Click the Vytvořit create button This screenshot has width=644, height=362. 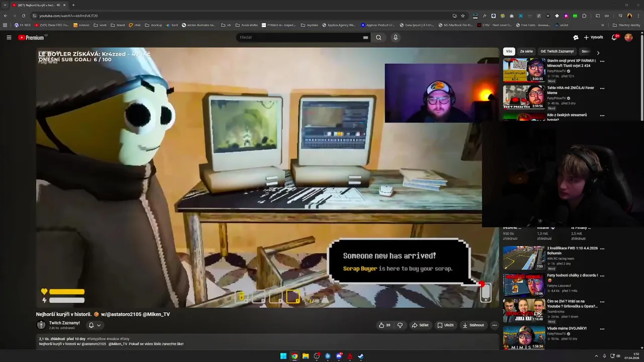coord(594,37)
